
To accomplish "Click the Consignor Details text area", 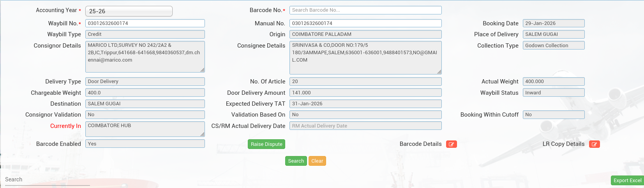I will click(145, 57).
